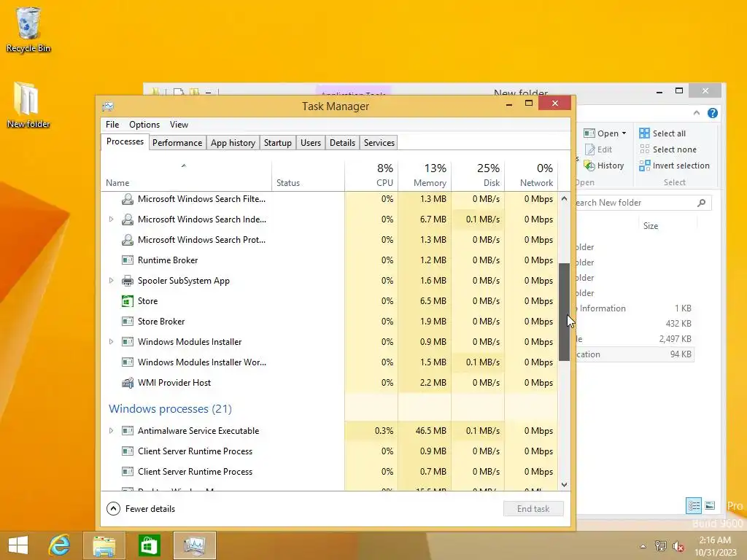Switch to the App history tab

233,143
